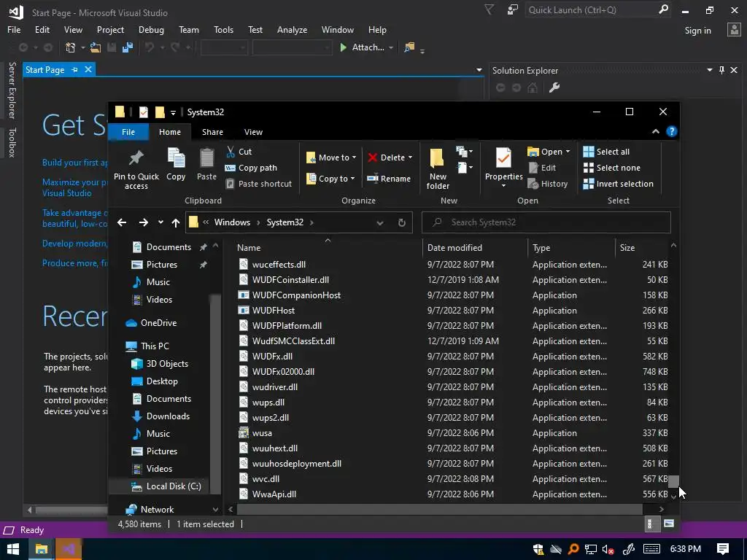Open recent locations dropdown arrow

click(x=160, y=222)
